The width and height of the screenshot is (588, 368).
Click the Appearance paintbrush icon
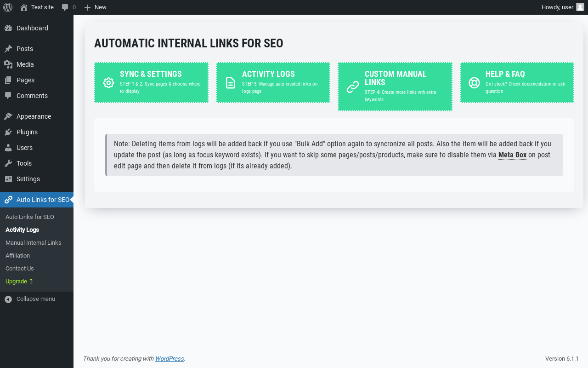(8, 116)
